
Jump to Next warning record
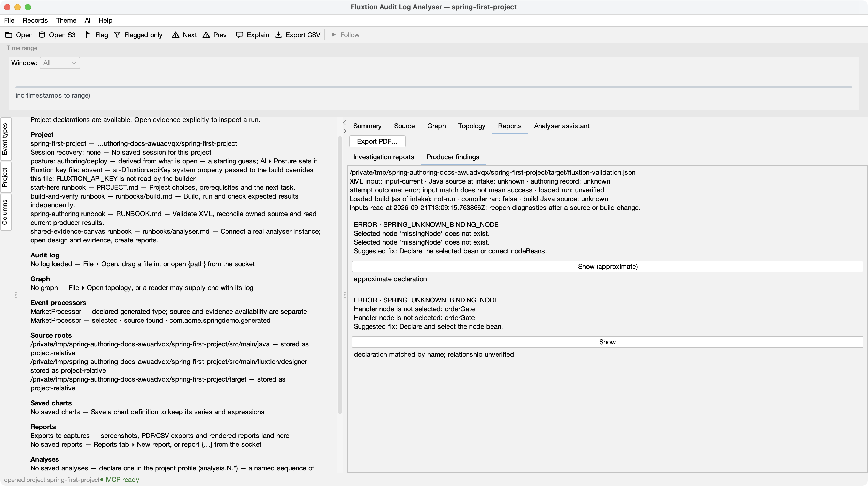tap(184, 35)
